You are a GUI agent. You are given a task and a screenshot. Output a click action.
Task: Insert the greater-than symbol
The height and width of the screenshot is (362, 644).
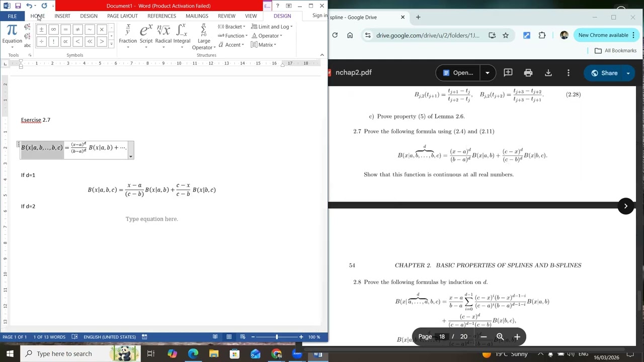tap(102, 42)
